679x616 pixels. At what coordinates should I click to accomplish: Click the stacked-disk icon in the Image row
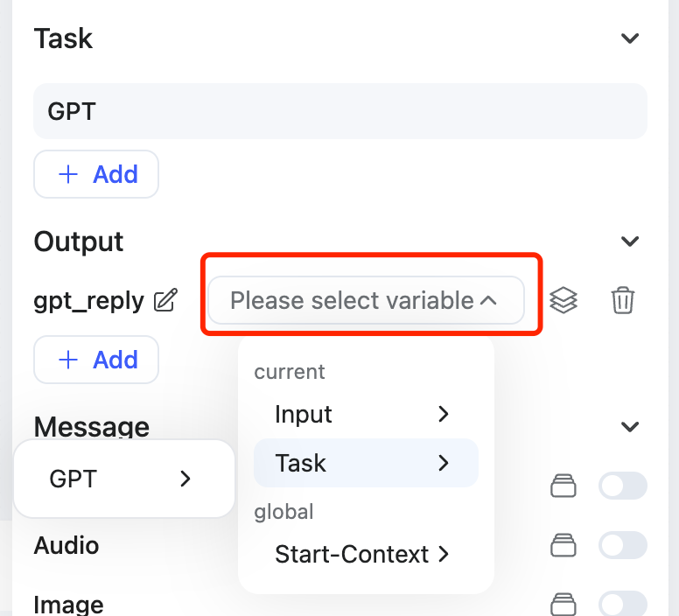click(x=563, y=604)
